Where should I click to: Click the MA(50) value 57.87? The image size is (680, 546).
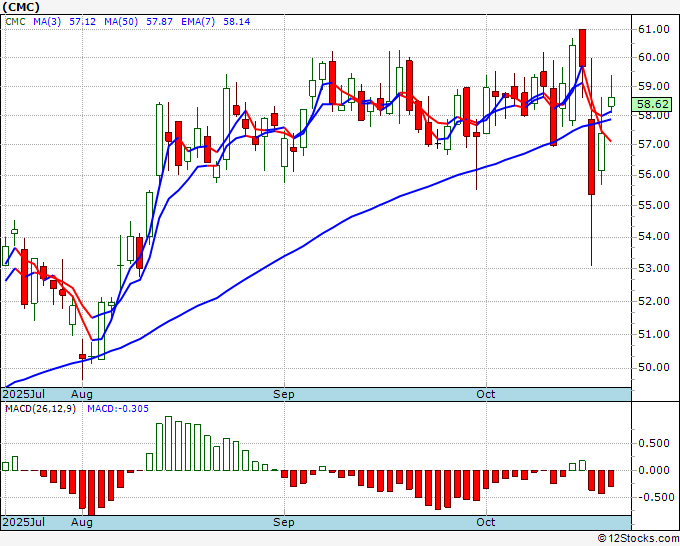(x=159, y=21)
